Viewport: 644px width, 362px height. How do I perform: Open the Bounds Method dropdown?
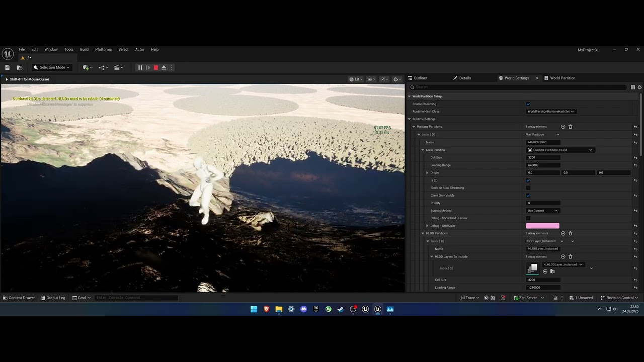[x=542, y=211]
